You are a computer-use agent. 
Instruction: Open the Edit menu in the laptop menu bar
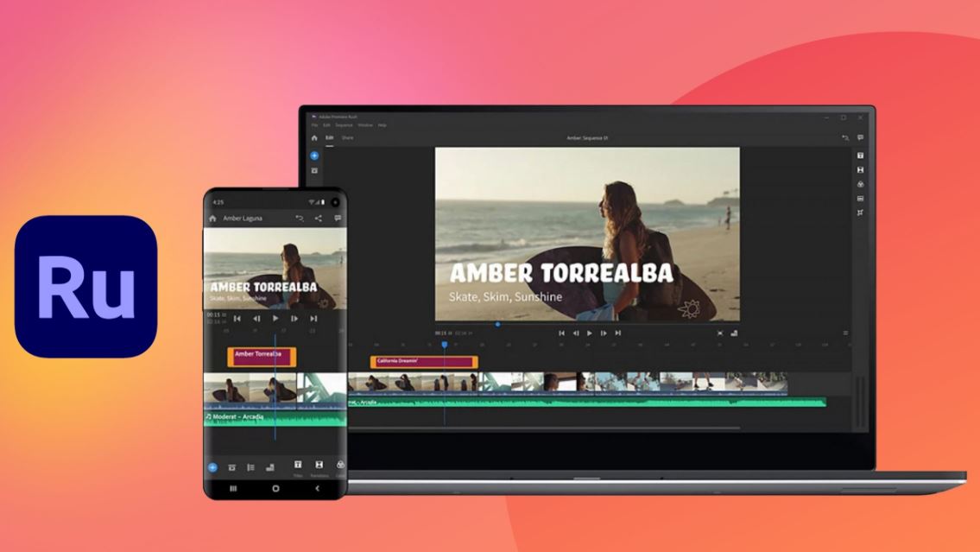tap(327, 125)
